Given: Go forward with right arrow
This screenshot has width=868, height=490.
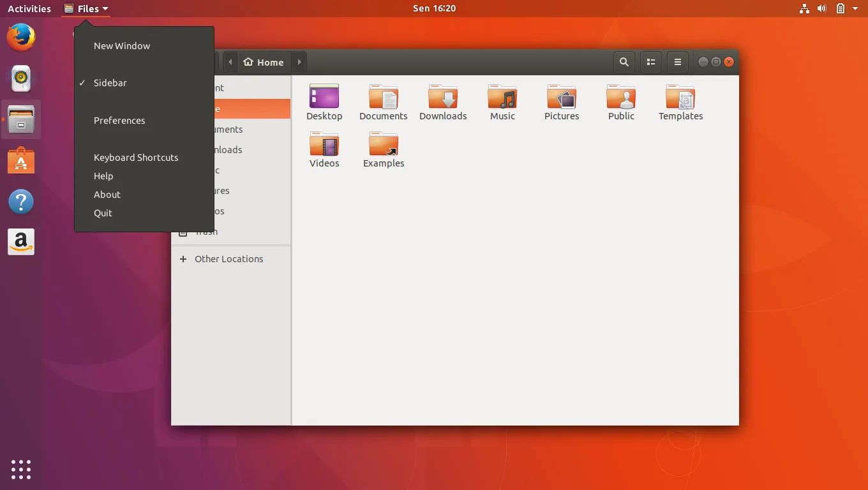Looking at the screenshot, I should (299, 62).
